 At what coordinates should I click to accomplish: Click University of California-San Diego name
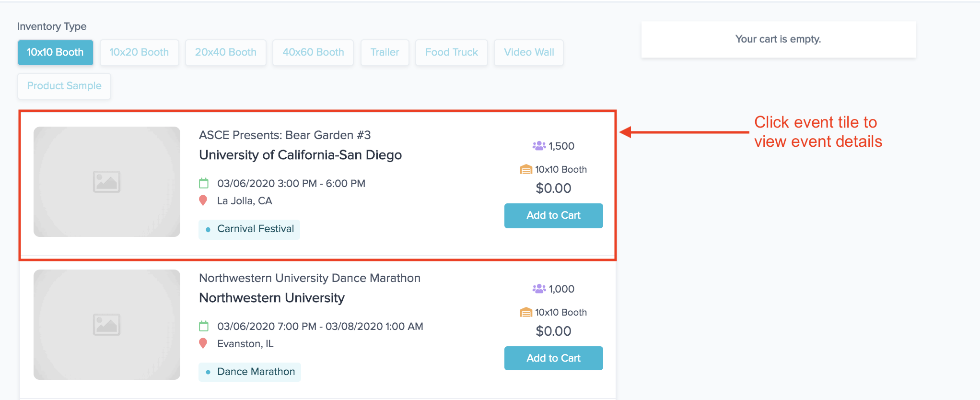tap(300, 155)
